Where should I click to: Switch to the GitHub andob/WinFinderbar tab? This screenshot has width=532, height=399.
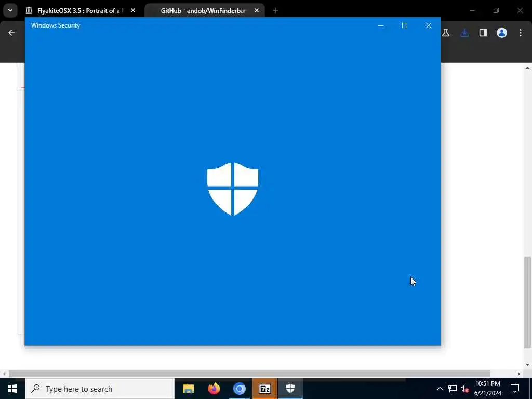[x=204, y=10]
